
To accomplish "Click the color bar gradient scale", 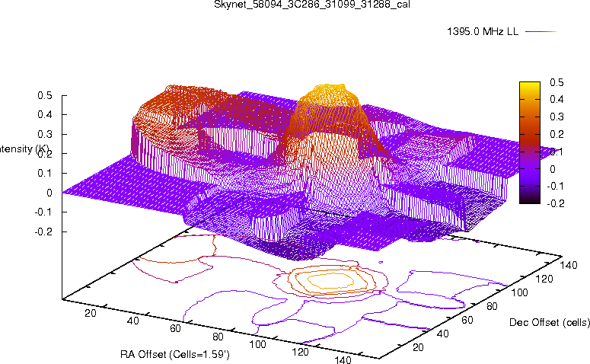I will pyautogui.click(x=529, y=142).
